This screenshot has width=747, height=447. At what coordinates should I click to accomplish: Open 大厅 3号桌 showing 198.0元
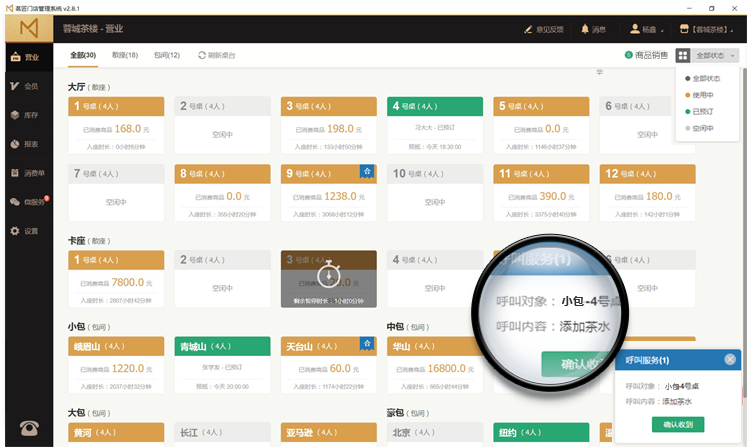[x=329, y=125]
